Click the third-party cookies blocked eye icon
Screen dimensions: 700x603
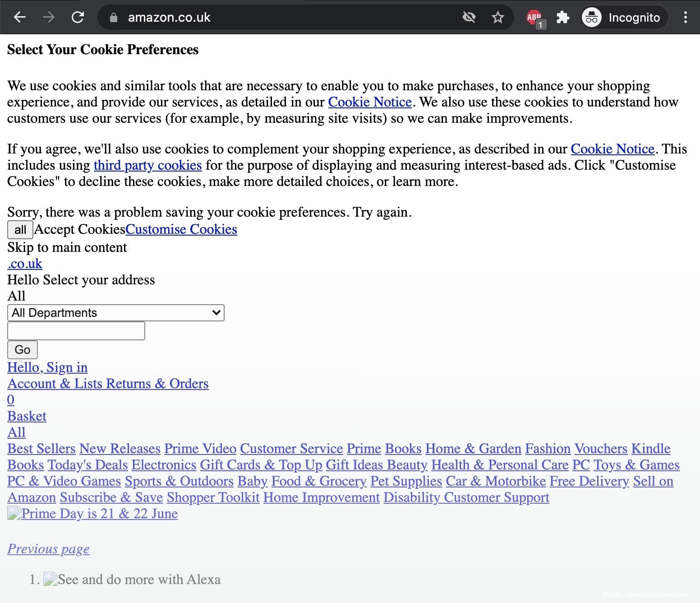469,17
